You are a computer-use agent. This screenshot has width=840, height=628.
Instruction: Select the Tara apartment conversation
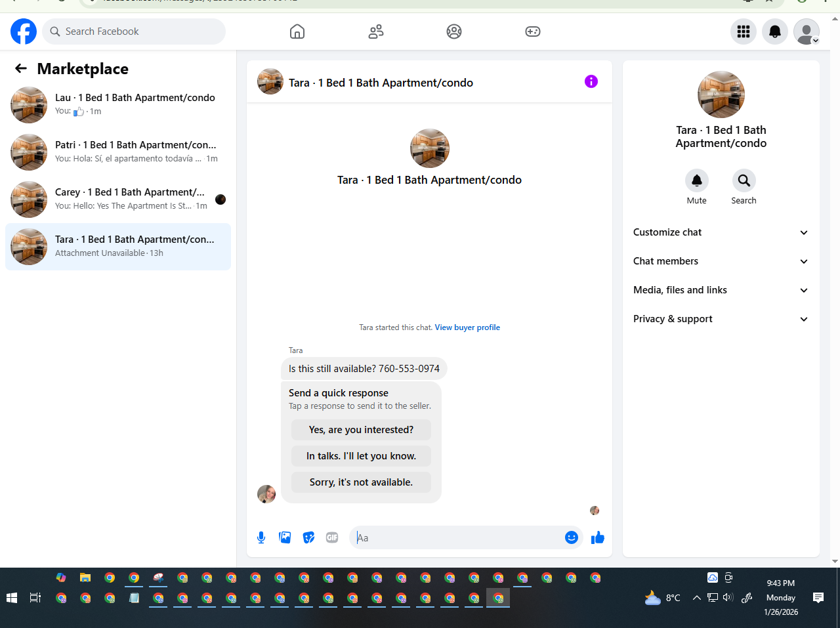click(118, 247)
